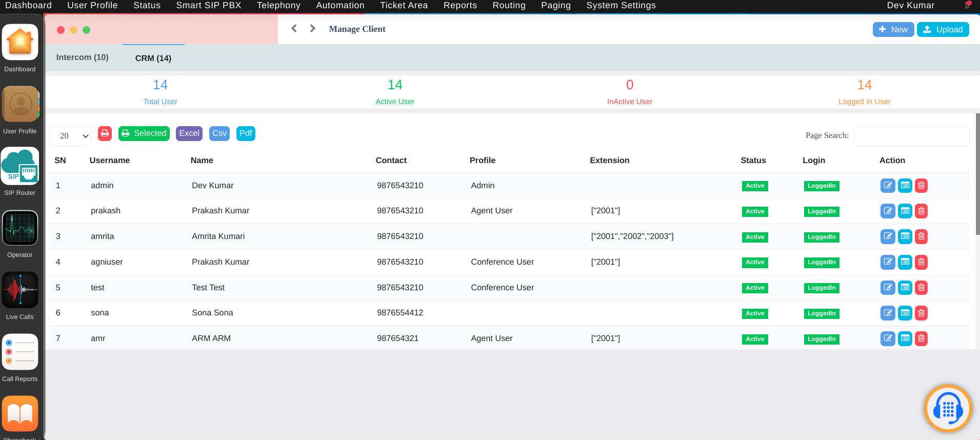Screen dimensions: 980x440
Task: Click the InActive User count
Action: 630,85
